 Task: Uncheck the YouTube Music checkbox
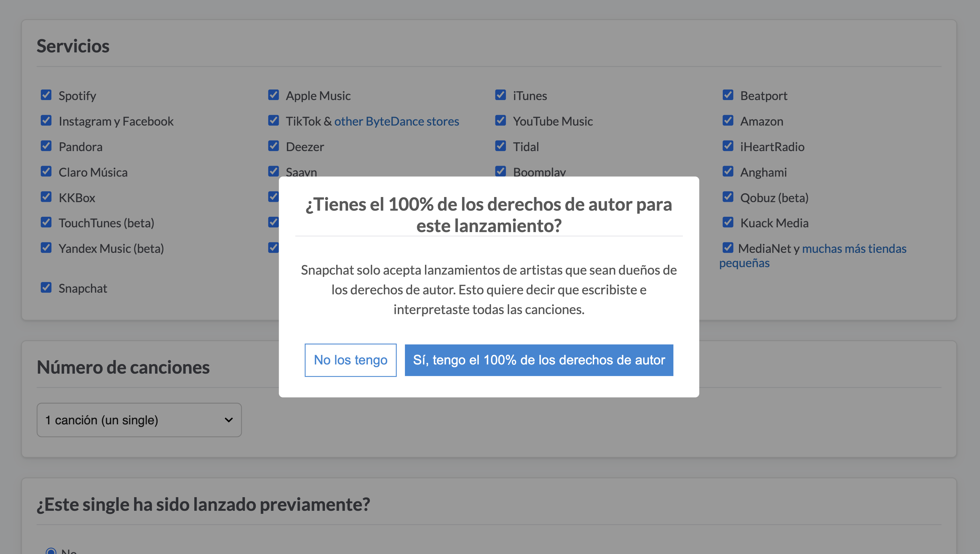pos(500,120)
